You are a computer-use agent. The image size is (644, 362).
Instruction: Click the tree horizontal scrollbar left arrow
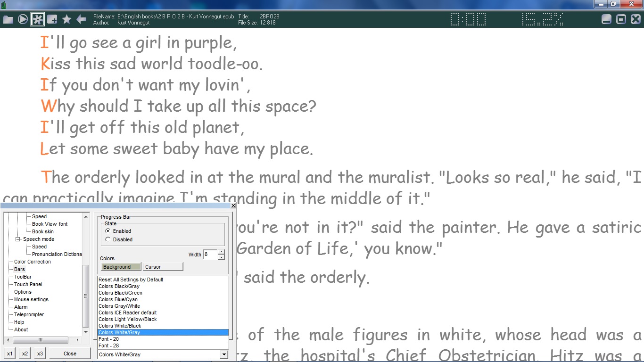(x=8, y=340)
